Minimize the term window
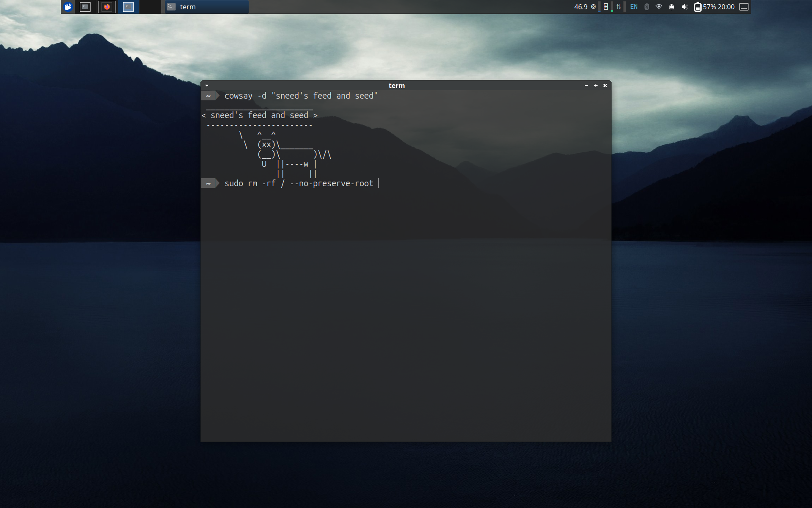 pos(587,86)
